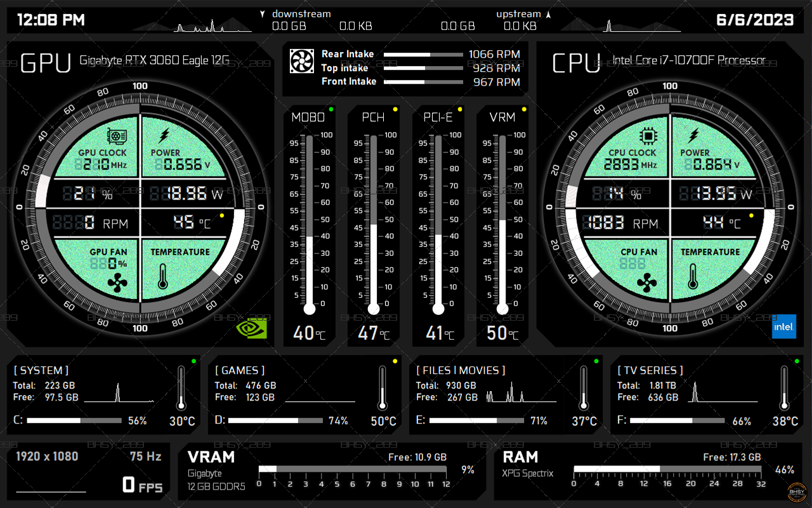Click the 1066 RPM Rear Intake value
The image size is (812, 508).
494,55
